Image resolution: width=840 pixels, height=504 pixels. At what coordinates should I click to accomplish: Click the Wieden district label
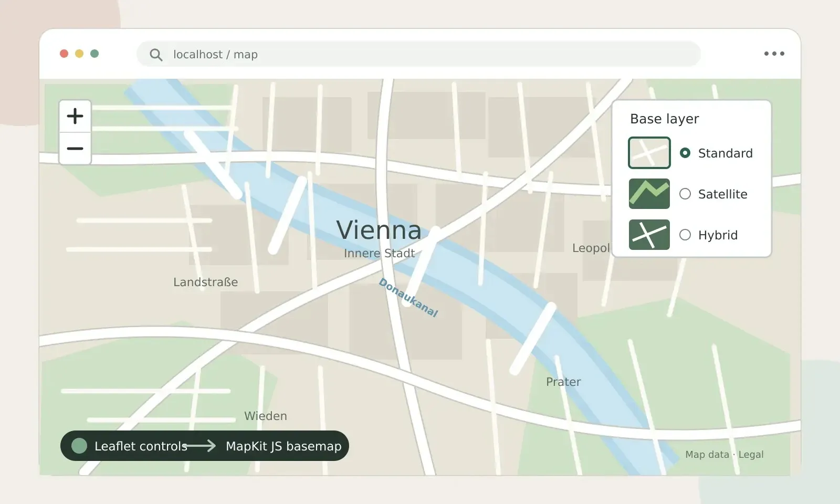click(x=266, y=416)
